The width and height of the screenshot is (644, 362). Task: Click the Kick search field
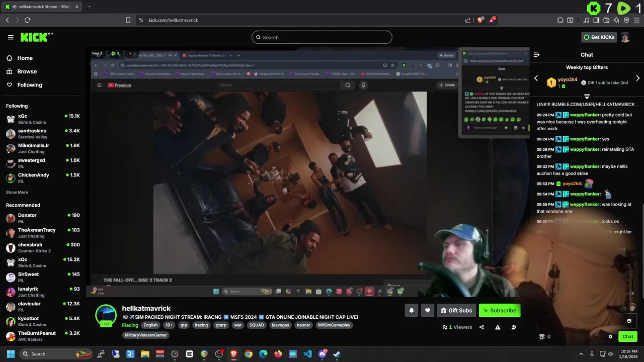(322, 37)
